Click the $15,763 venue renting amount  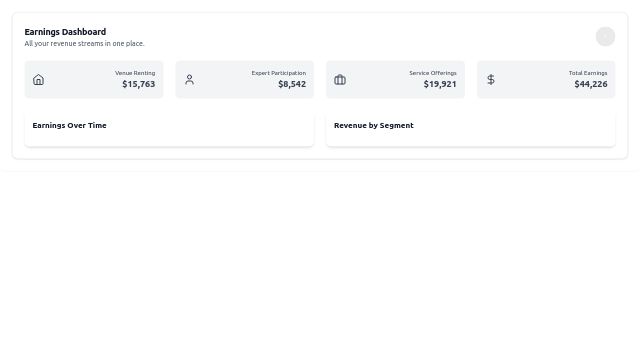click(139, 84)
